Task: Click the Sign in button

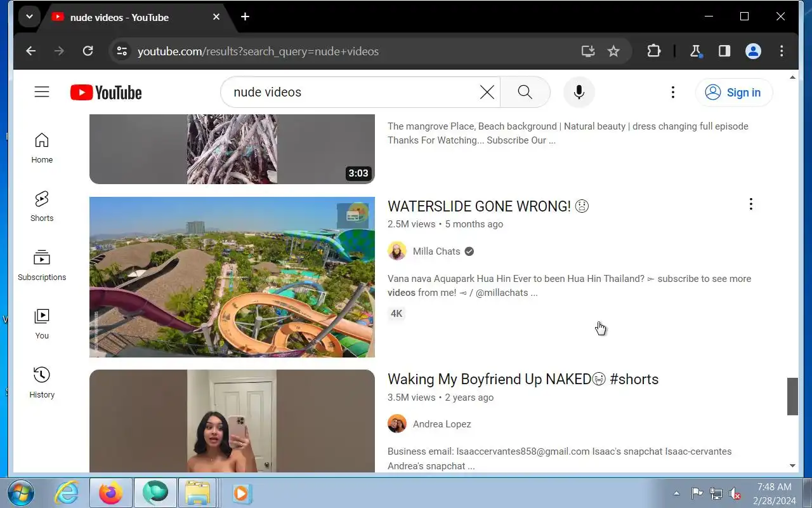Action: point(734,93)
